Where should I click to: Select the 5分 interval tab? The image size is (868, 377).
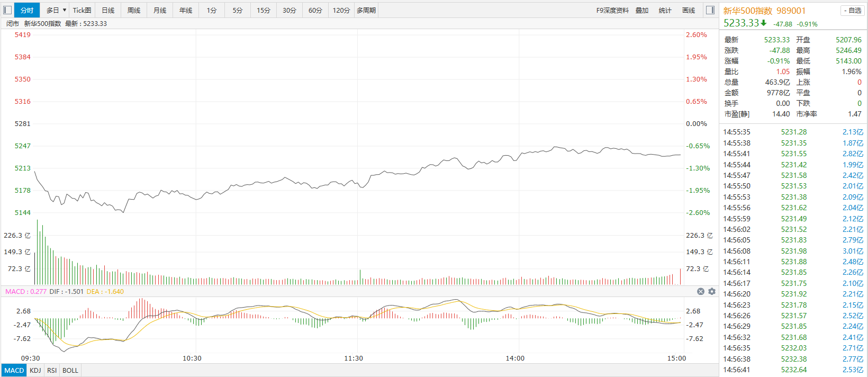point(238,10)
